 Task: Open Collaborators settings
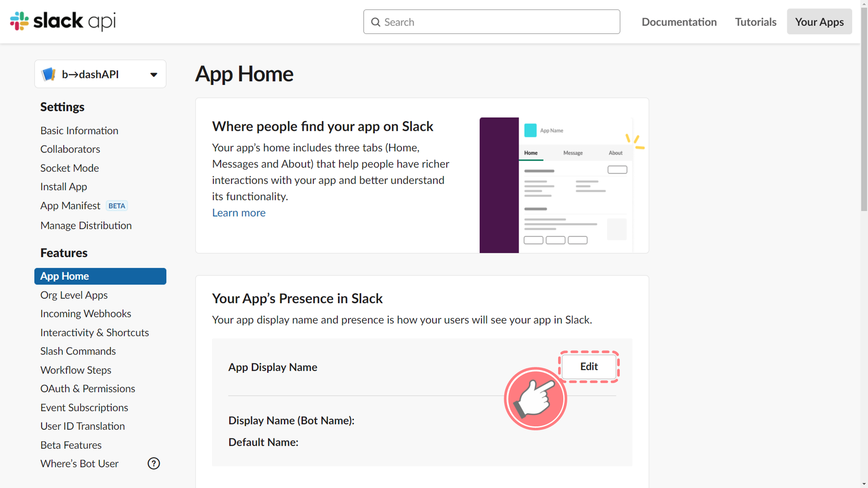(x=70, y=149)
